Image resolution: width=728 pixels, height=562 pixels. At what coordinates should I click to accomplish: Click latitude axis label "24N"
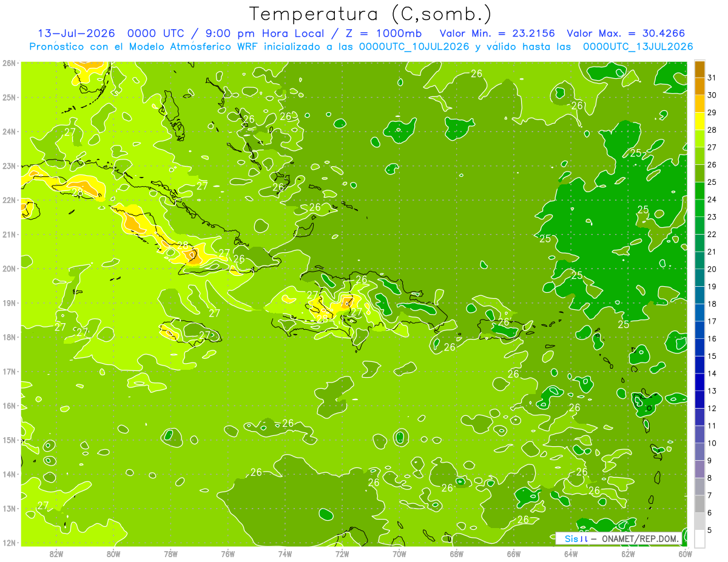8,132
